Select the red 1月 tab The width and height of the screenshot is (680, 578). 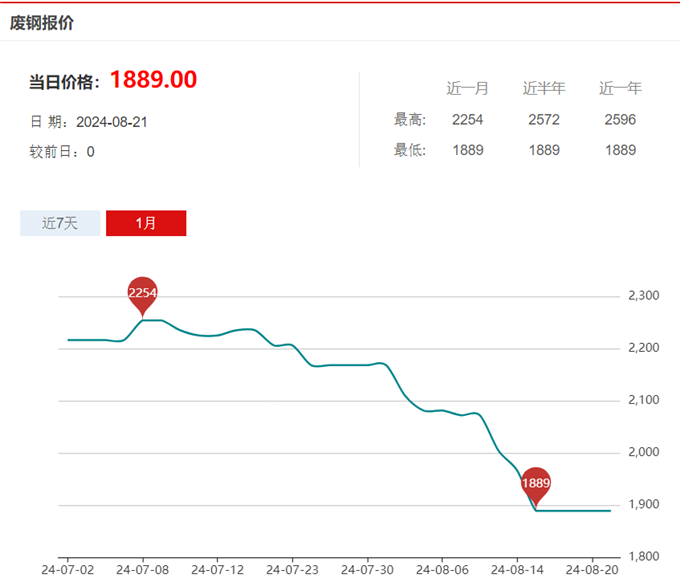coord(146,223)
